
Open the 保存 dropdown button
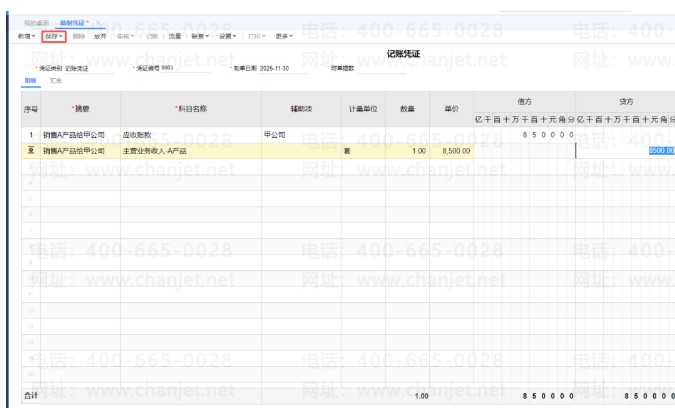(x=54, y=37)
